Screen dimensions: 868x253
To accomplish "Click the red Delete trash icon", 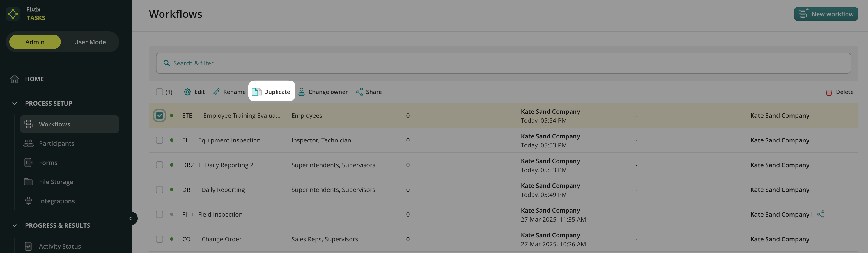I will click(829, 92).
